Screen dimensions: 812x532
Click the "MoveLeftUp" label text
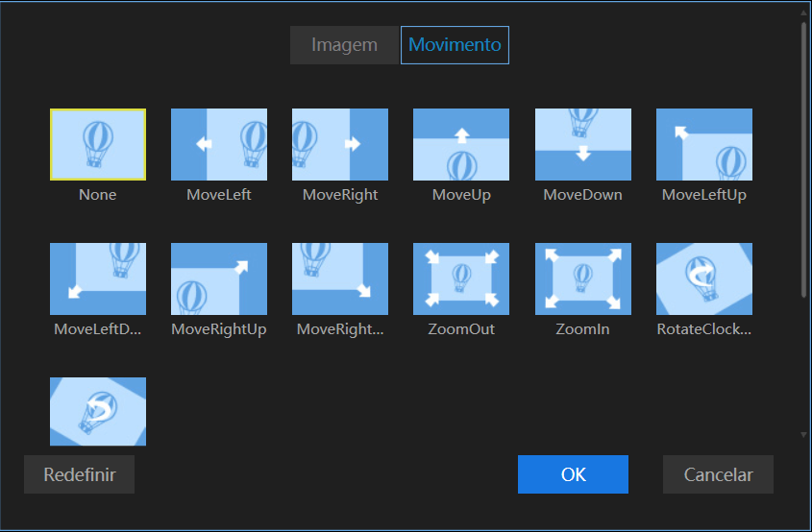[704, 195]
